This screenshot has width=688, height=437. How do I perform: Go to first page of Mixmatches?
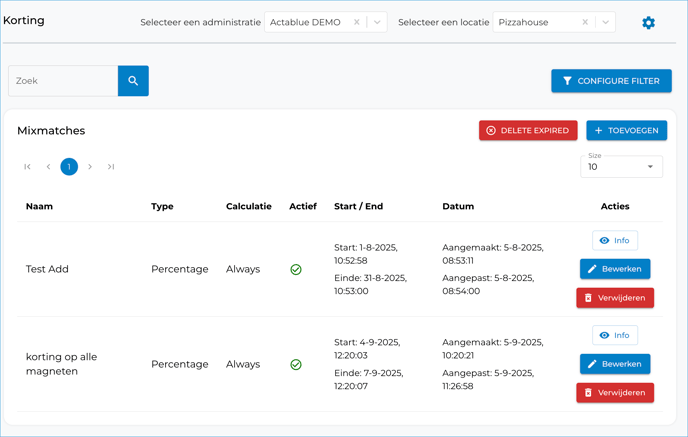pyautogui.click(x=27, y=167)
